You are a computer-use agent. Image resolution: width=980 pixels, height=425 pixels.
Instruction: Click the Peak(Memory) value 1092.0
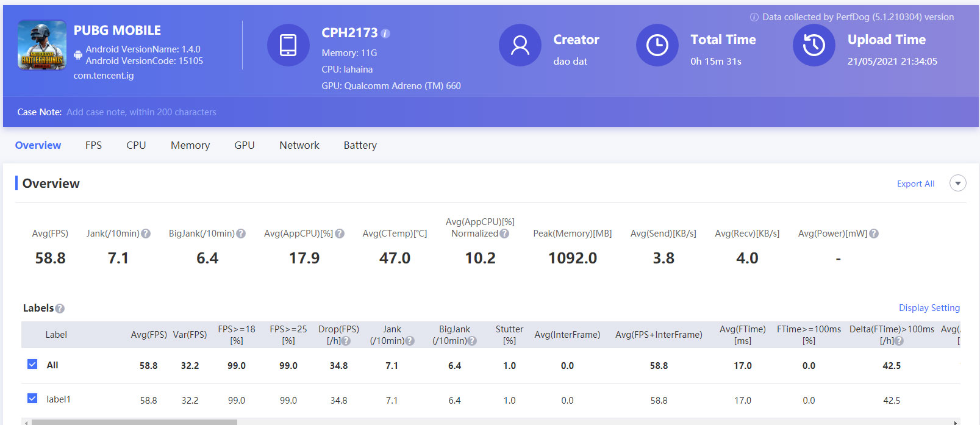573,258
